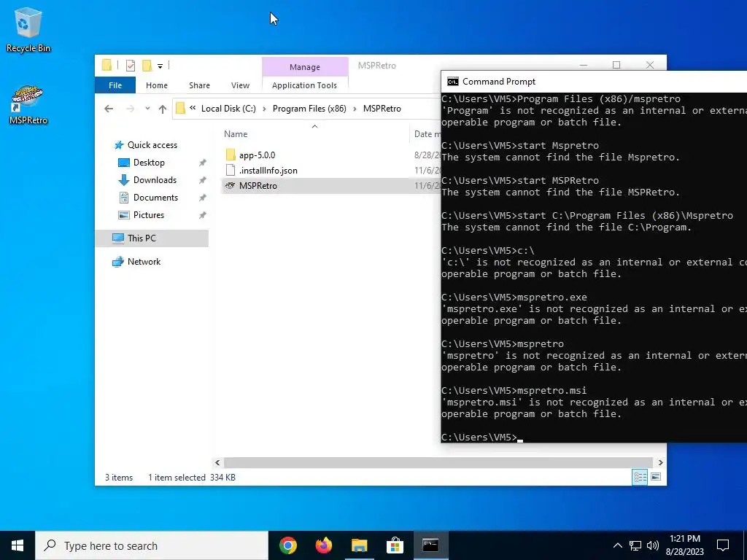
Task: Expand the chevron after Program Files (x86)
Action: pyautogui.click(x=355, y=109)
